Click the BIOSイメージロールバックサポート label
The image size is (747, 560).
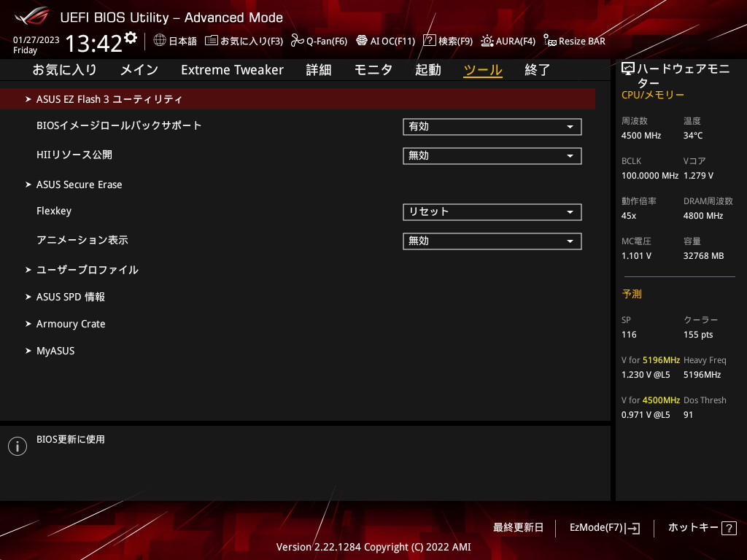[119, 125]
